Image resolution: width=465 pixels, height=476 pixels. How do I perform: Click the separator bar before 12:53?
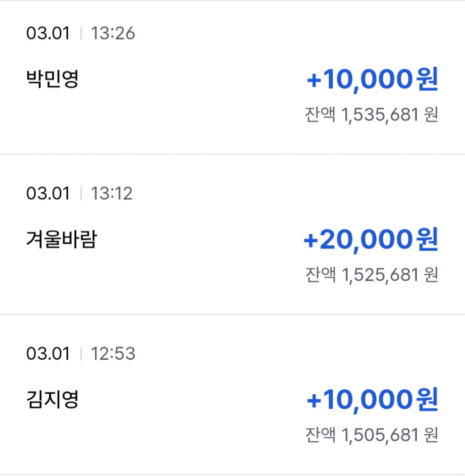click(81, 353)
